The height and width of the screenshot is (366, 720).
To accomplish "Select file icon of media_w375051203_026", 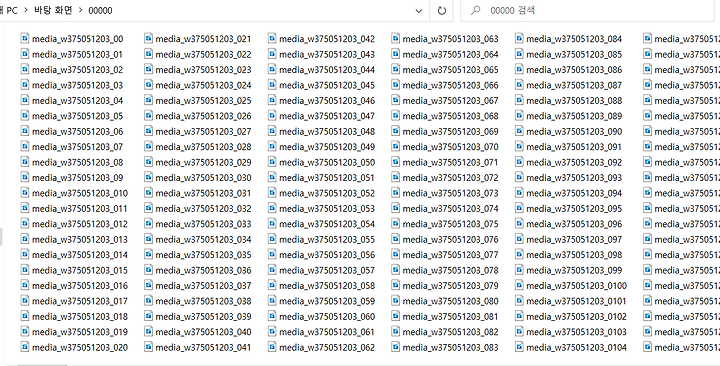I will coord(148,116).
